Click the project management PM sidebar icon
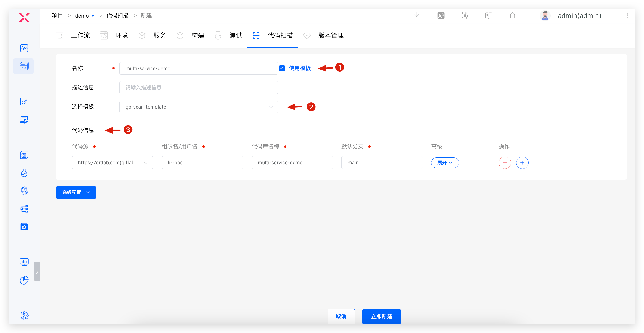Screen dimensions: 644x333 24,66
